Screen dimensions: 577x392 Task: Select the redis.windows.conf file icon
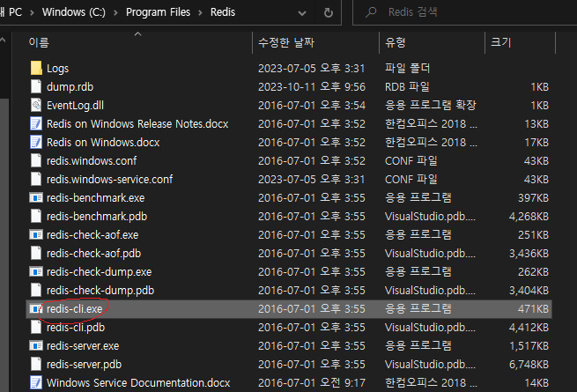[36, 160]
